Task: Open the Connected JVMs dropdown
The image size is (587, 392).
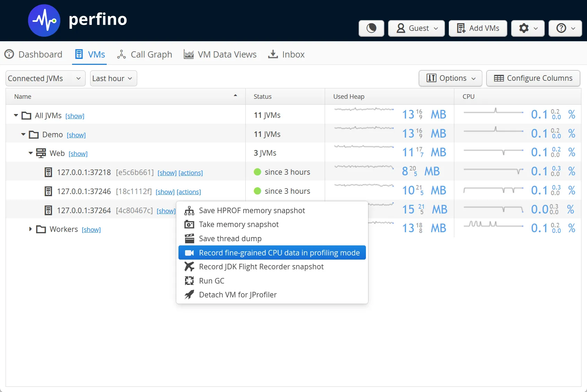Action: [x=45, y=78]
